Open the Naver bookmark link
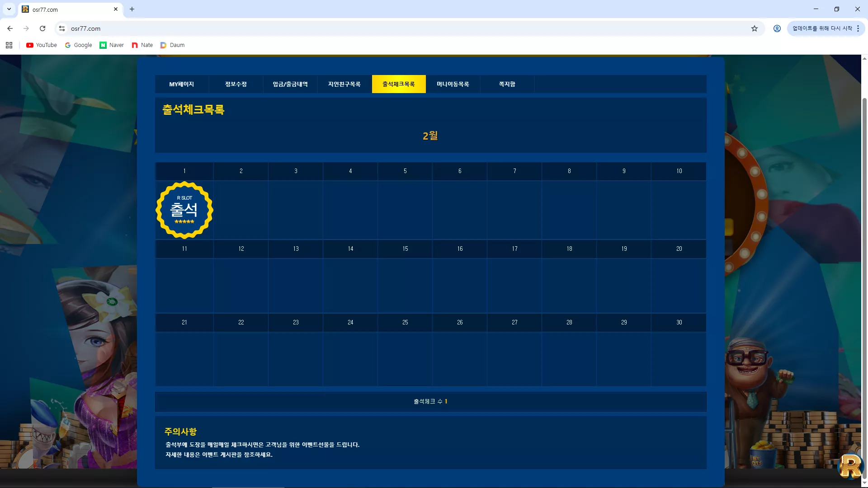Viewport: 868px width, 488px height. [x=112, y=45]
